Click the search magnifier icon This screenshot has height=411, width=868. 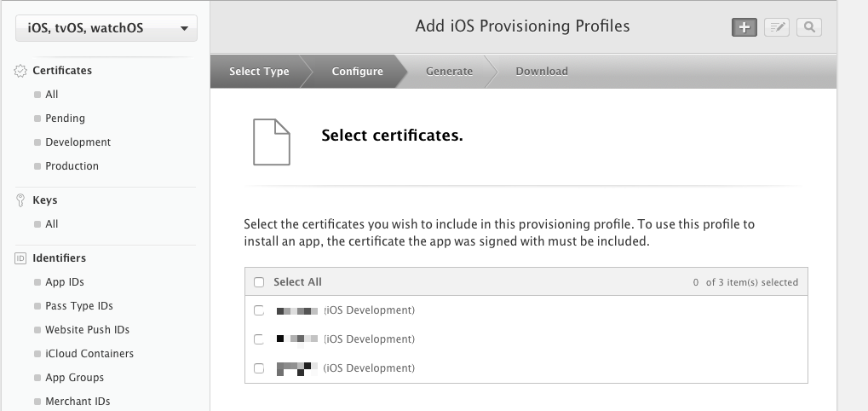tap(808, 27)
